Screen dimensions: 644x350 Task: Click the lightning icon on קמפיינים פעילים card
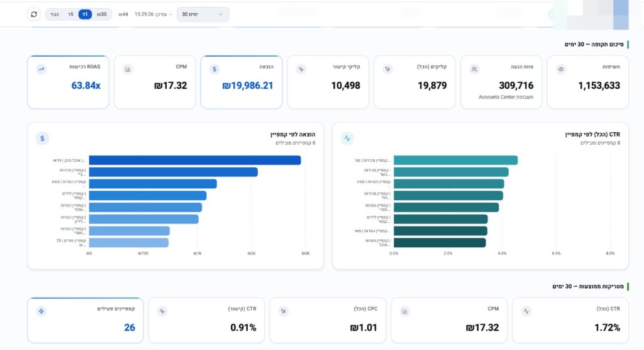pyautogui.click(x=41, y=312)
